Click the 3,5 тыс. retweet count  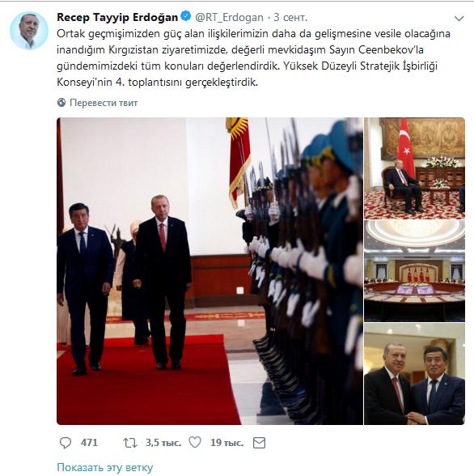(x=163, y=443)
